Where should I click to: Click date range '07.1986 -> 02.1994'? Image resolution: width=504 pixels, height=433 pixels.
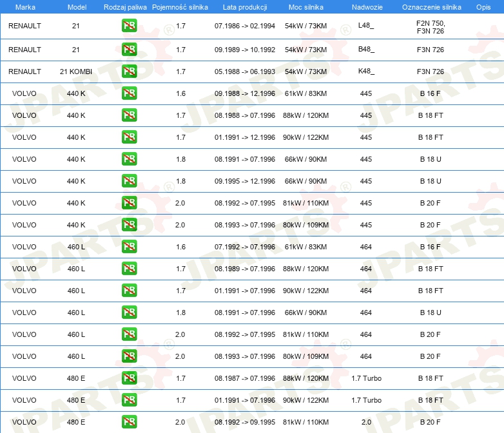(245, 26)
